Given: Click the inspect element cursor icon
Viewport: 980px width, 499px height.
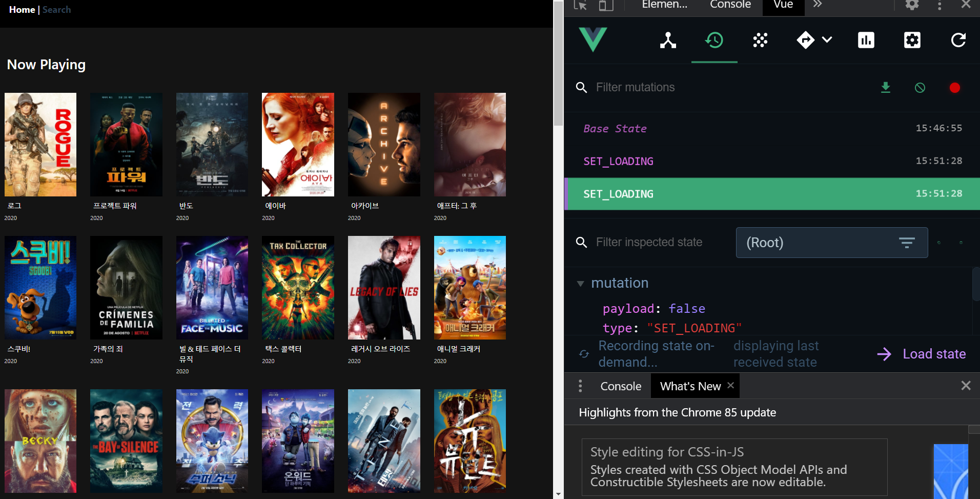Looking at the screenshot, I should [x=580, y=5].
